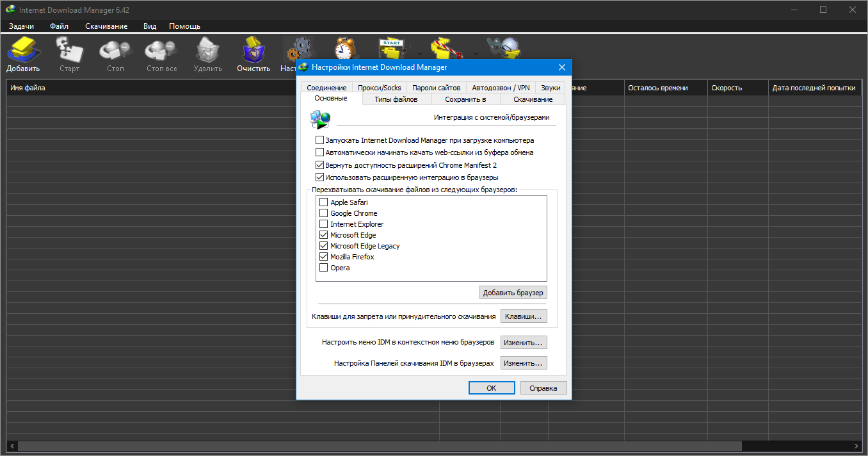Image resolution: width=868 pixels, height=456 pixels.
Task: Switch to the Прокси/Socks tab
Action: (379, 88)
